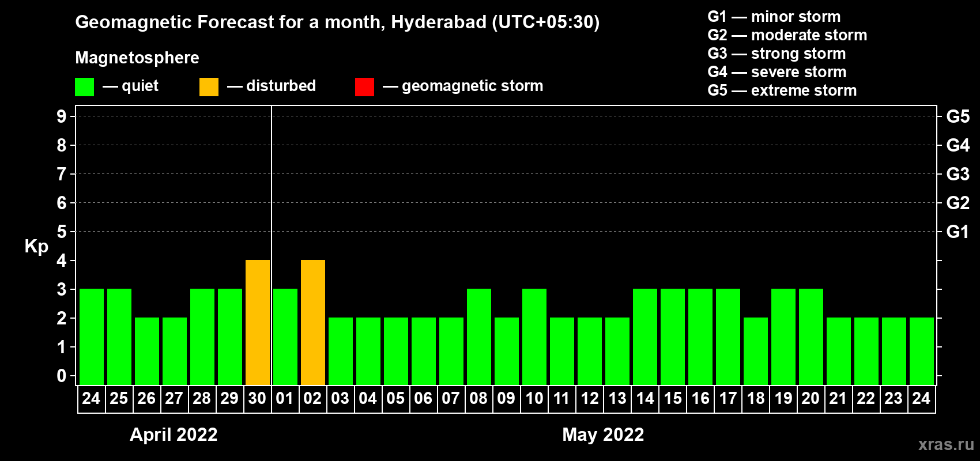
Task: Click the G3 label on the right axis
Action: [958, 174]
